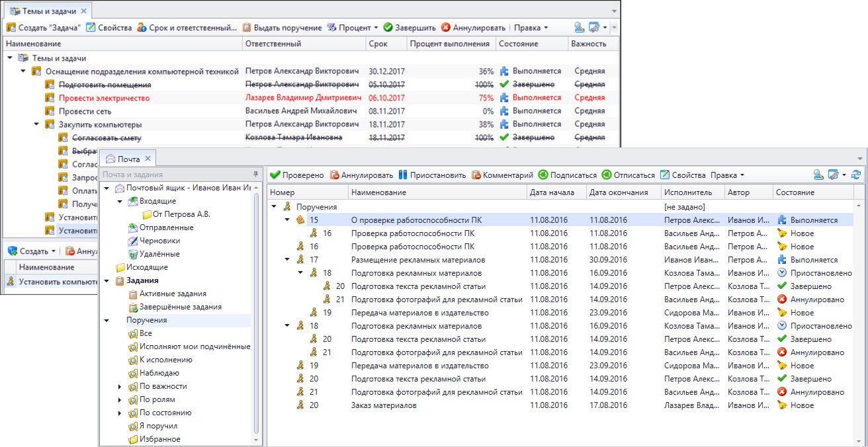The width and height of the screenshot is (868, 447).
Task: Click the Выполняется status icon for row 15
Action: pyautogui.click(x=783, y=220)
